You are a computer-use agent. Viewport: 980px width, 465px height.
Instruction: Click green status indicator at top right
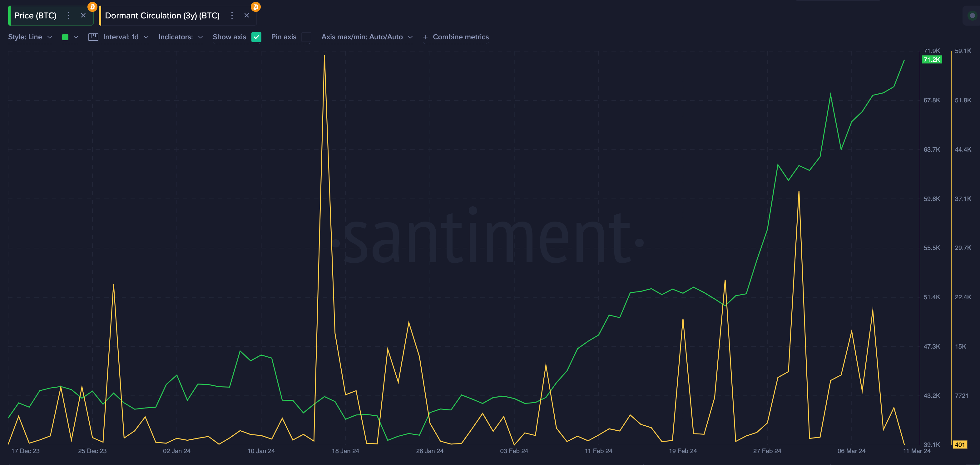[x=972, y=16]
